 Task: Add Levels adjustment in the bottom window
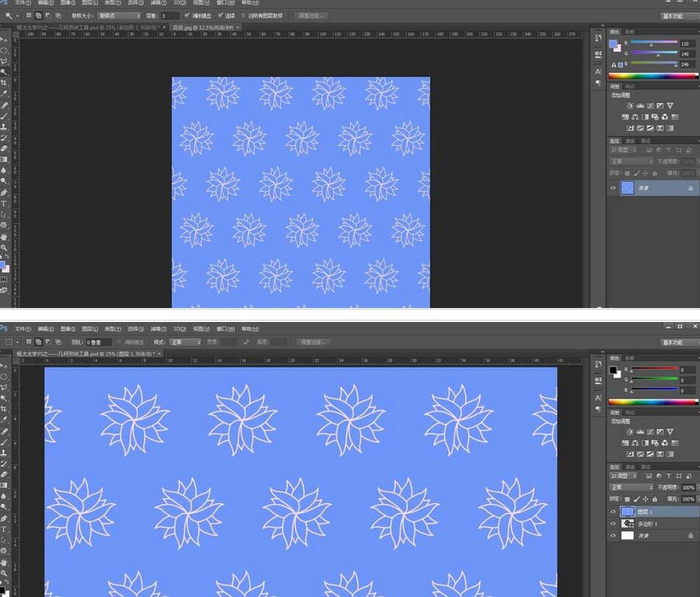(x=640, y=432)
